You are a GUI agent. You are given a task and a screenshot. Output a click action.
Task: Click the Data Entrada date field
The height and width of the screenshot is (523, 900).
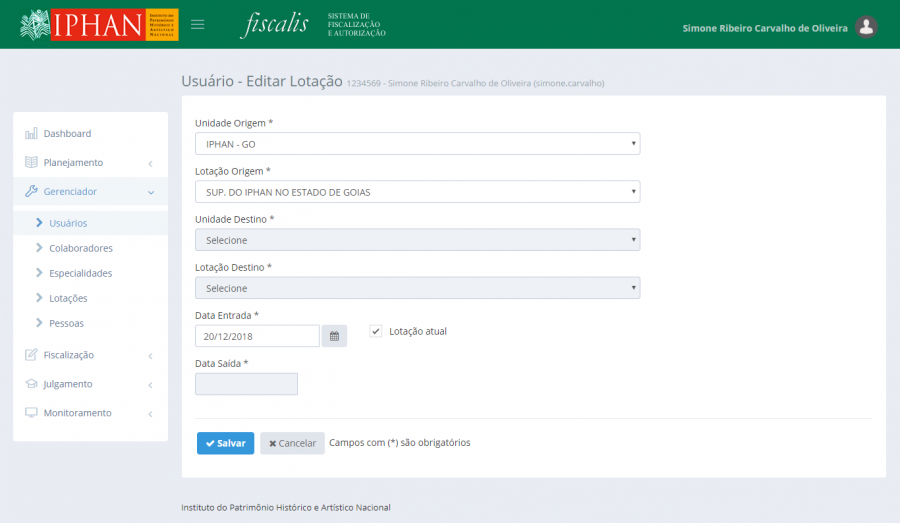(257, 336)
